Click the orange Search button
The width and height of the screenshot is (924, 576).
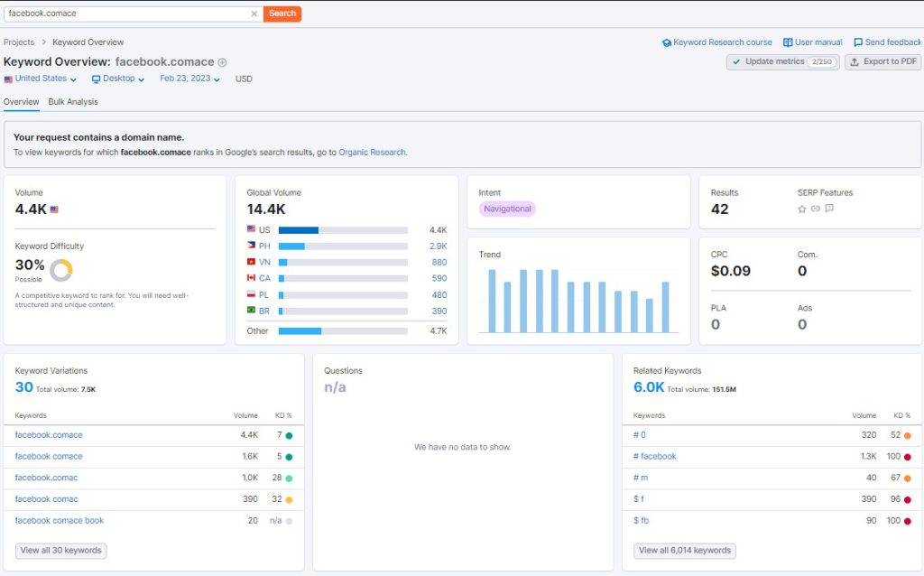pos(282,14)
